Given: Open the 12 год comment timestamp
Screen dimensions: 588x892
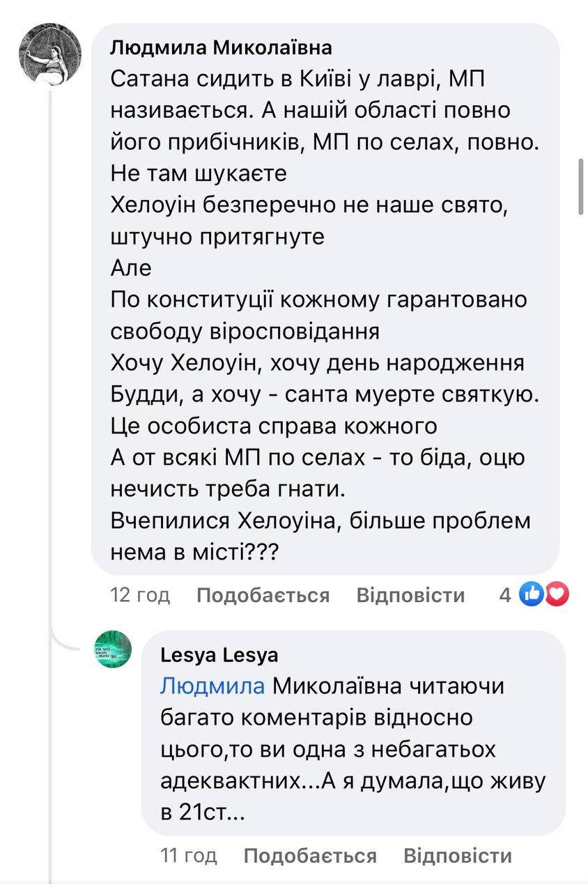Looking at the screenshot, I should (x=140, y=595).
